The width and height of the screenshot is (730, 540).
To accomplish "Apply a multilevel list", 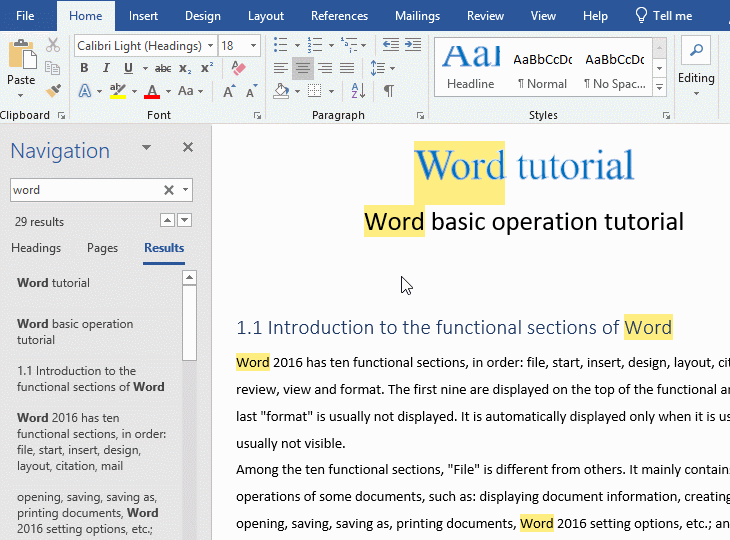I will 349,45.
